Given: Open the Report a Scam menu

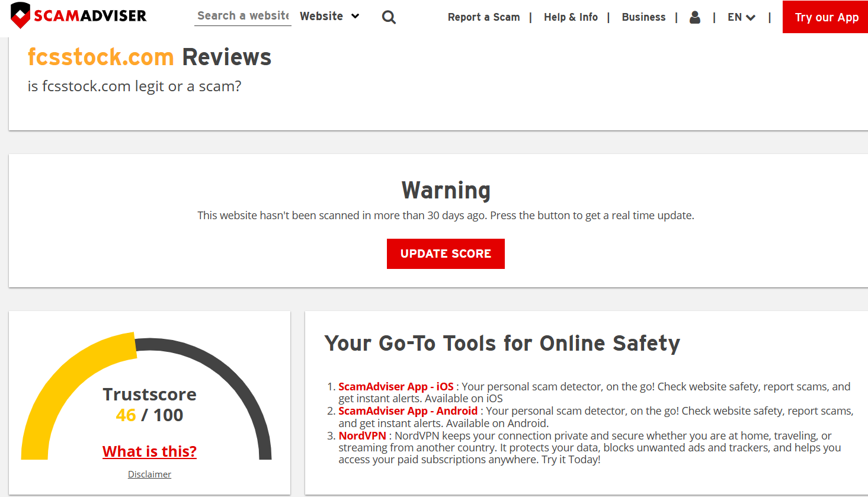Looking at the screenshot, I should pyautogui.click(x=483, y=17).
